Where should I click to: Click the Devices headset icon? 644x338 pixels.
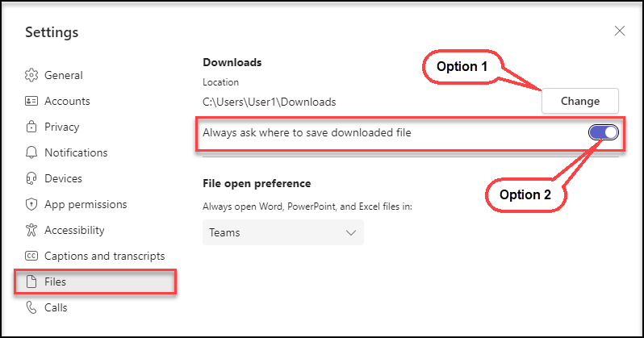31,178
